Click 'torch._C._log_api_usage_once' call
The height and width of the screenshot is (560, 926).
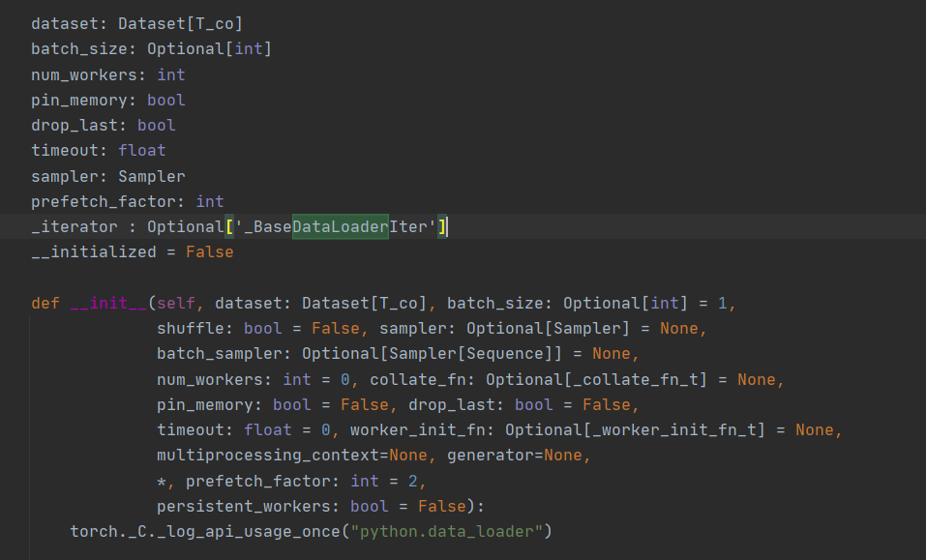coord(205,532)
